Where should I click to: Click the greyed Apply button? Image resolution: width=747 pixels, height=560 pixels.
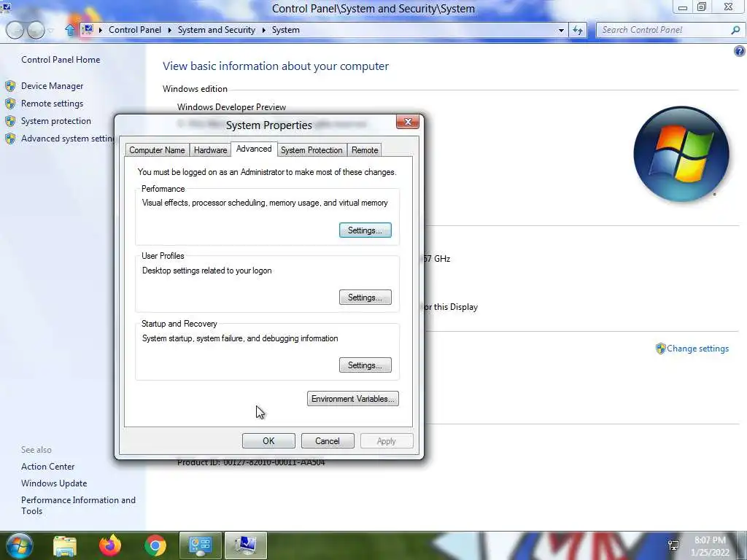[387, 441]
